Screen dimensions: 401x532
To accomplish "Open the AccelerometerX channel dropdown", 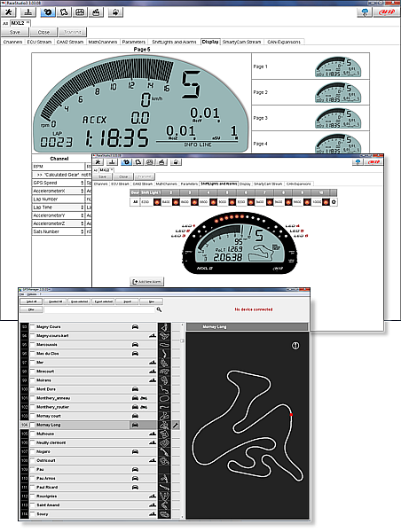I will pos(58,191).
